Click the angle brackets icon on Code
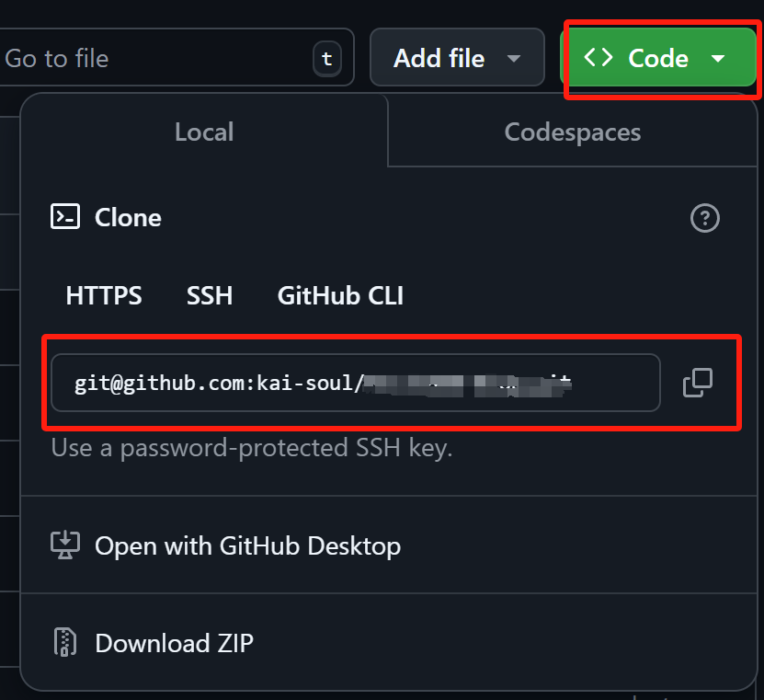The width and height of the screenshot is (764, 700). point(599,58)
